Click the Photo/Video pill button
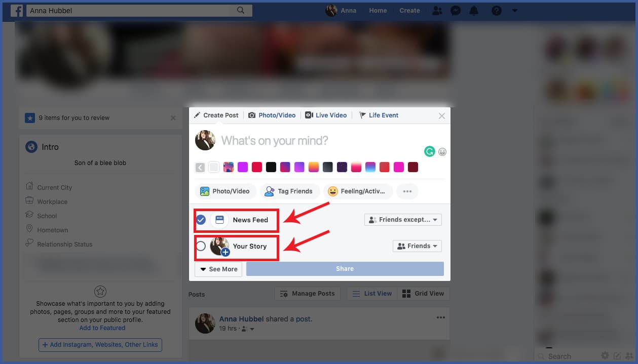Image resolution: width=638 pixels, height=364 pixels. pos(226,191)
